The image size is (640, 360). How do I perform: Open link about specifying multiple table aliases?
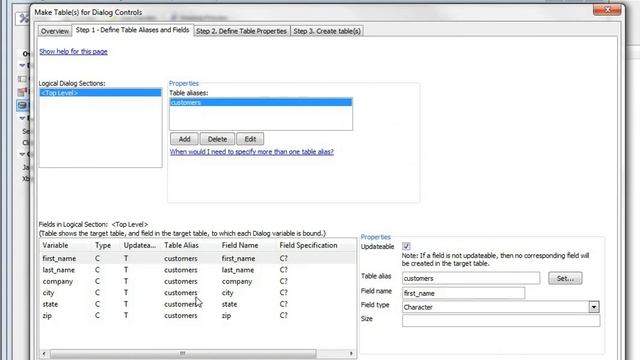click(x=251, y=152)
